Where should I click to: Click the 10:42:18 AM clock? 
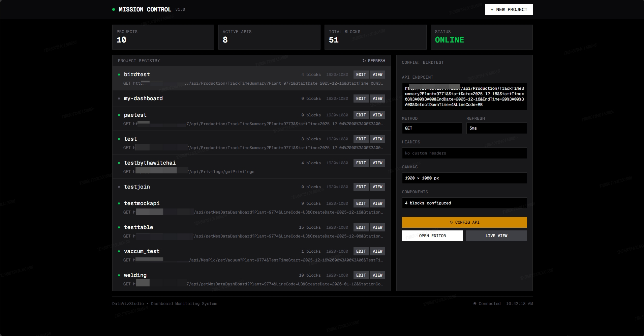coord(519,304)
